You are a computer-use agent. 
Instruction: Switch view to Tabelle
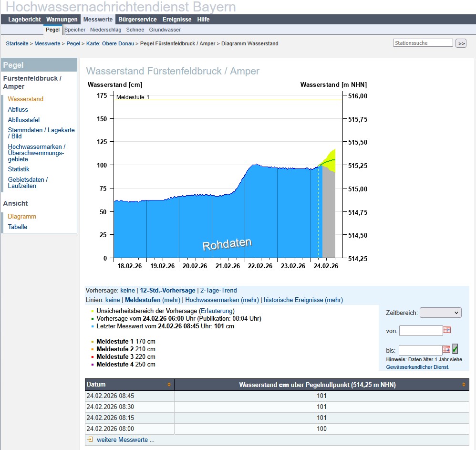[x=18, y=227]
